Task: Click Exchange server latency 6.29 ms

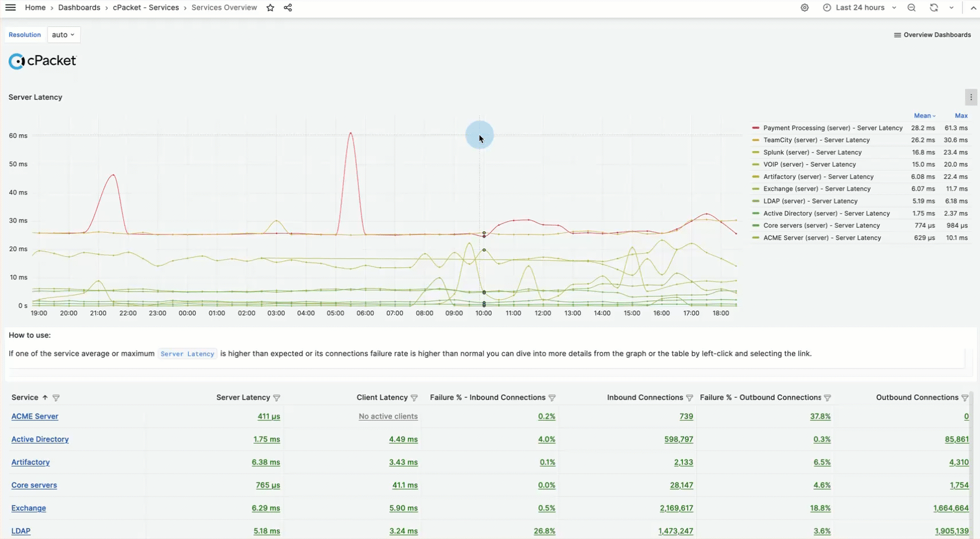Action: [x=266, y=508]
